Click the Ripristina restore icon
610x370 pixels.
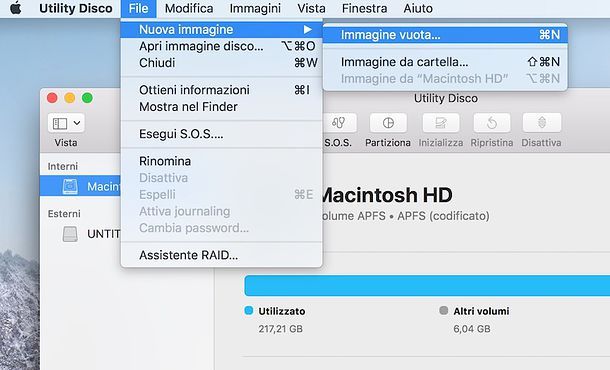(x=492, y=123)
